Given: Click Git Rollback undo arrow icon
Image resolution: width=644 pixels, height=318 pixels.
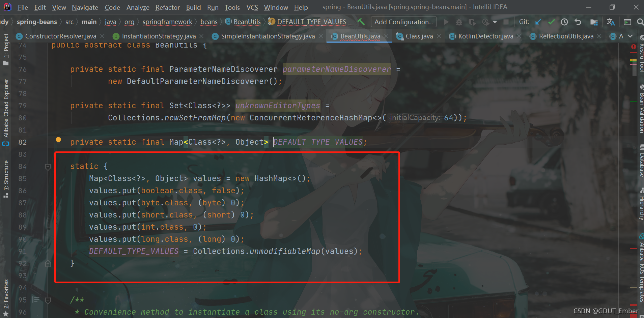Looking at the screenshot, I should click(x=578, y=22).
